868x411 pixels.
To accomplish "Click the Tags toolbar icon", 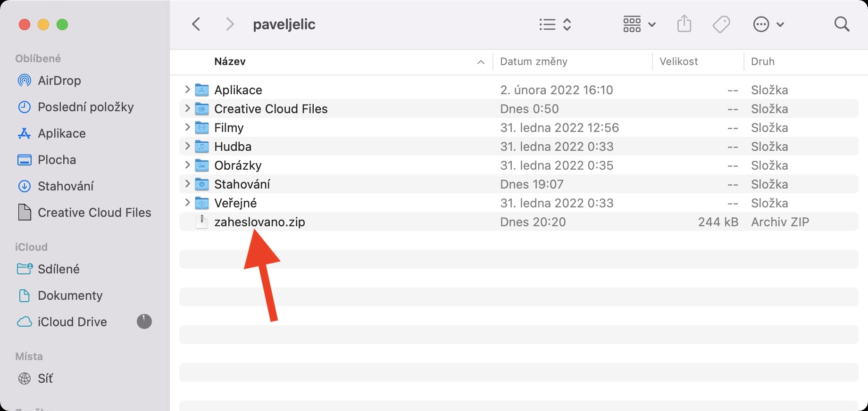I will coord(721,24).
